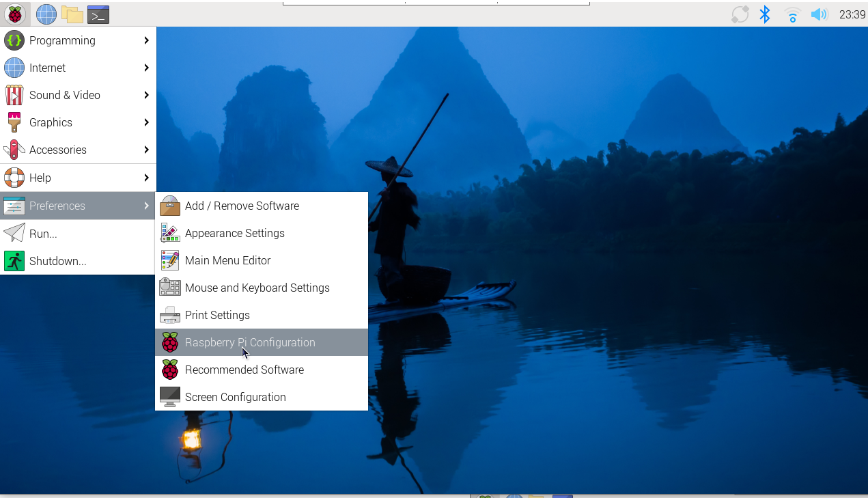Click the Add / Remove Software package icon
The image size is (868, 498).
[x=170, y=206]
